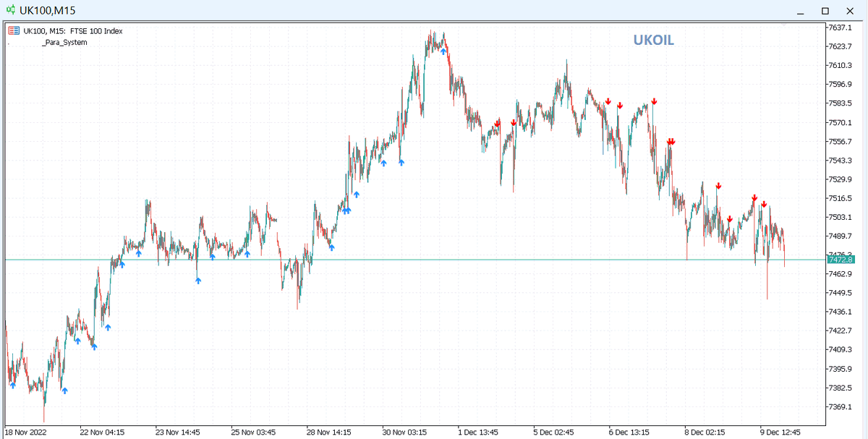The height and width of the screenshot is (439, 868).
Task: Click time axis label 8 Dec 02:15
Action: [706, 432]
